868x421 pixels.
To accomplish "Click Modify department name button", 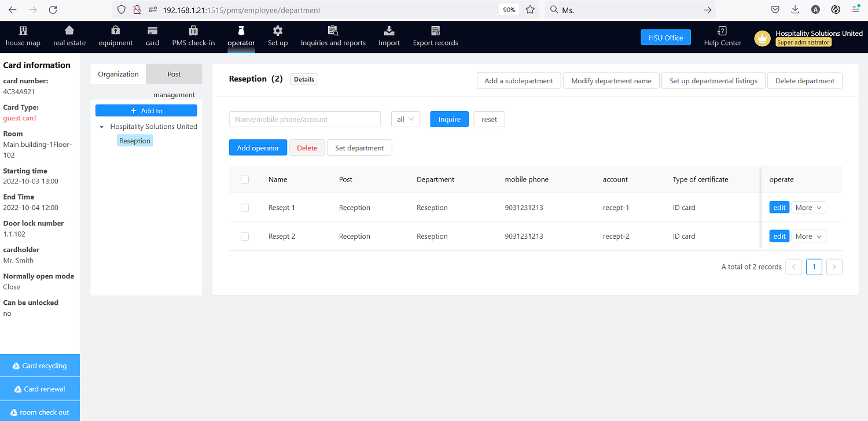I will (x=611, y=80).
